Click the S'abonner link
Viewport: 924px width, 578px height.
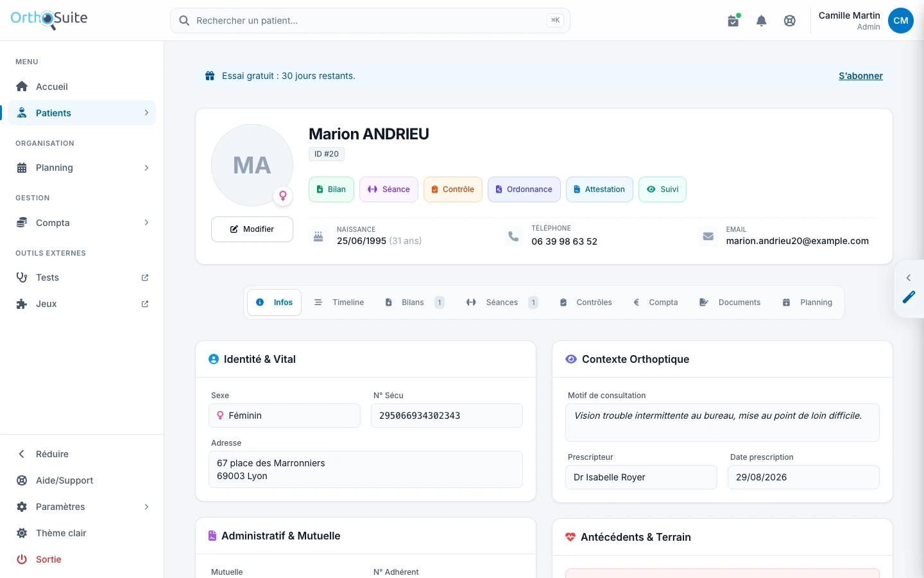pos(860,76)
